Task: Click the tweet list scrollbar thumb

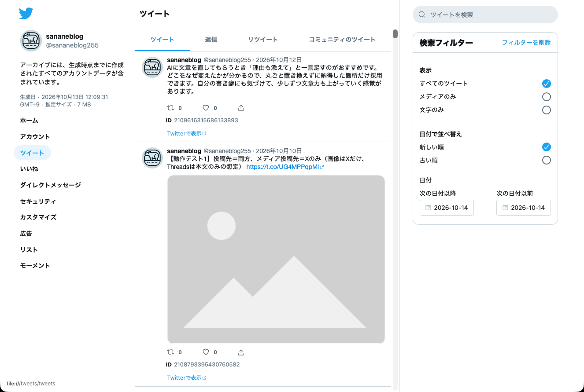Action: [x=395, y=34]
